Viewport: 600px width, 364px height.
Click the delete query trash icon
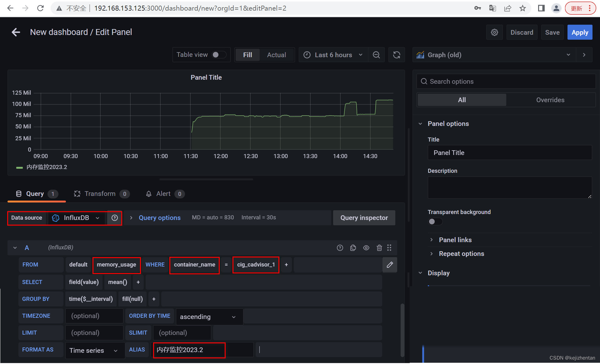click(378, 247)
